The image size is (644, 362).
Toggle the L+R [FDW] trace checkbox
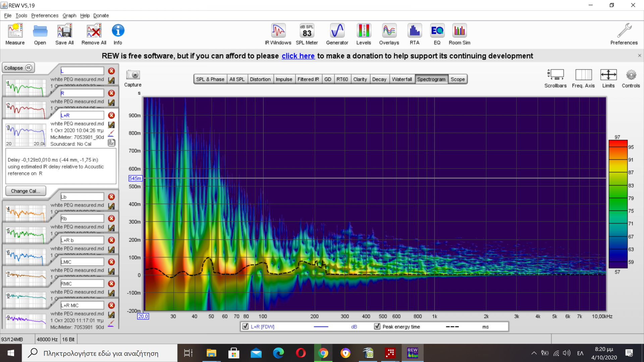pyautogui.click(x=246, y=326)
